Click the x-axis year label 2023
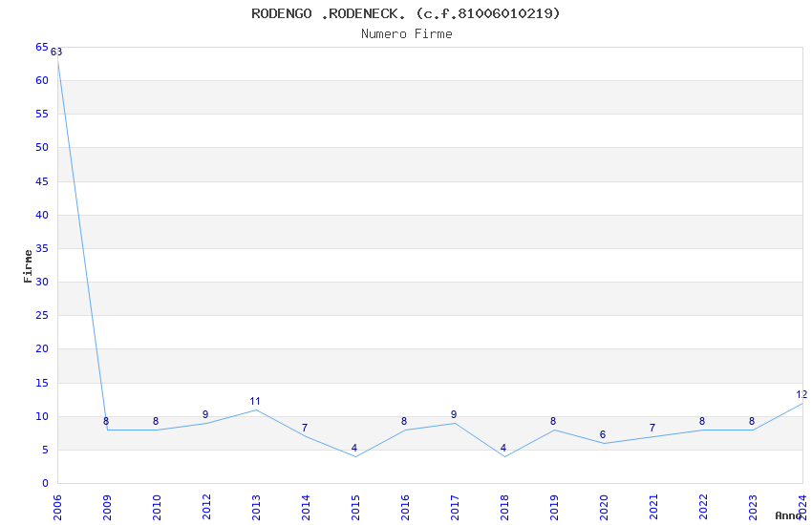Viewport: 812px width, 525px height. (753, 507)
